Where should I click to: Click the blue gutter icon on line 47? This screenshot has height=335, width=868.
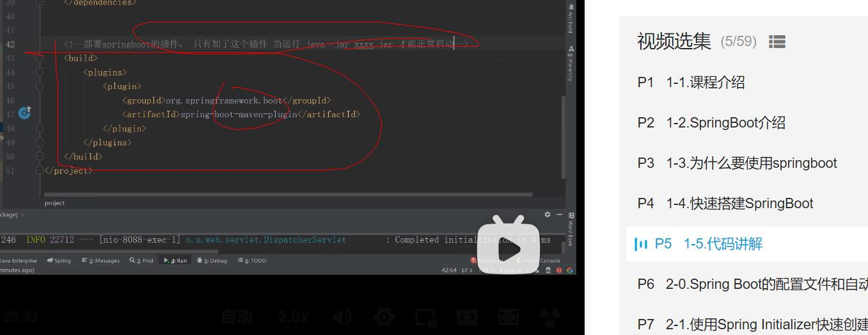(25, 113)
